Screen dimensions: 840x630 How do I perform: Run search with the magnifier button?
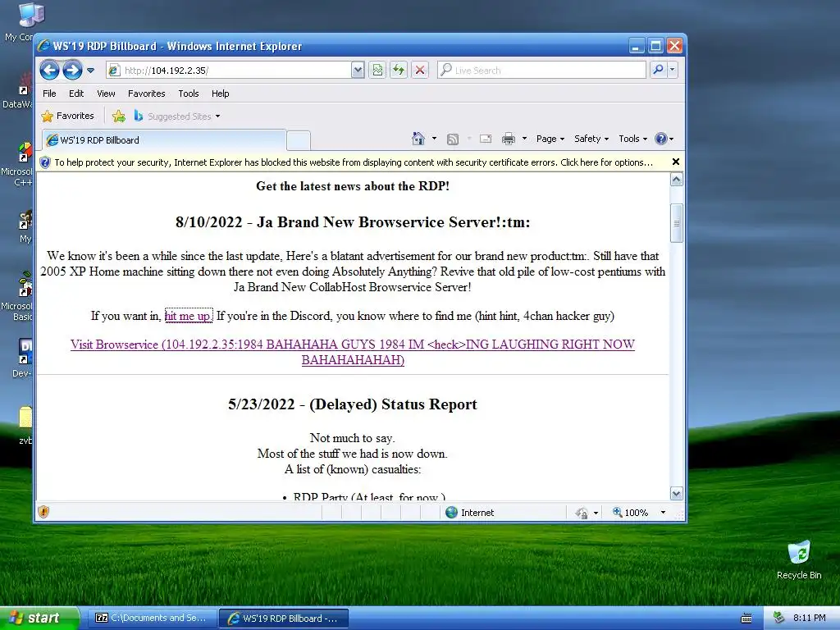659,70
